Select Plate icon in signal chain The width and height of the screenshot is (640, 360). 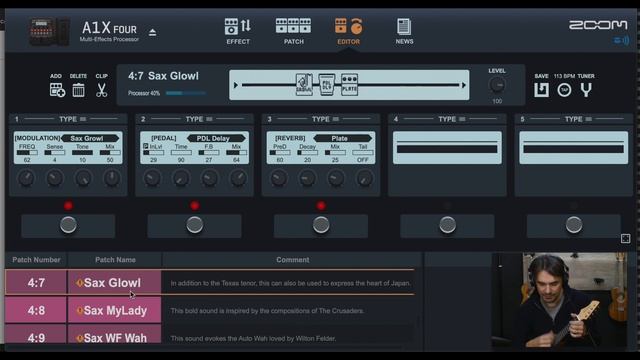click(x=349, y=84)
